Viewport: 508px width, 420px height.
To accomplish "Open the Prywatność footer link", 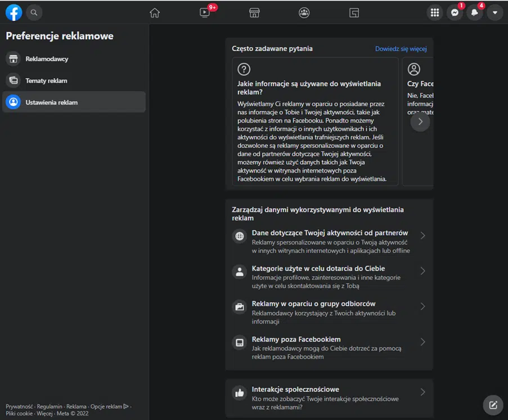I will 19,407.
